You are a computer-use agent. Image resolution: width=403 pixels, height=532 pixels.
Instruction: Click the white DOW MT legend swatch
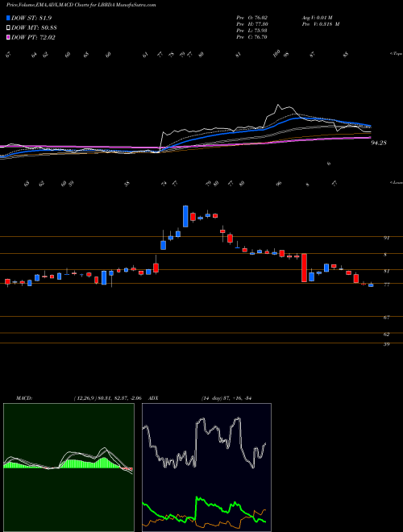pos(9,28)
